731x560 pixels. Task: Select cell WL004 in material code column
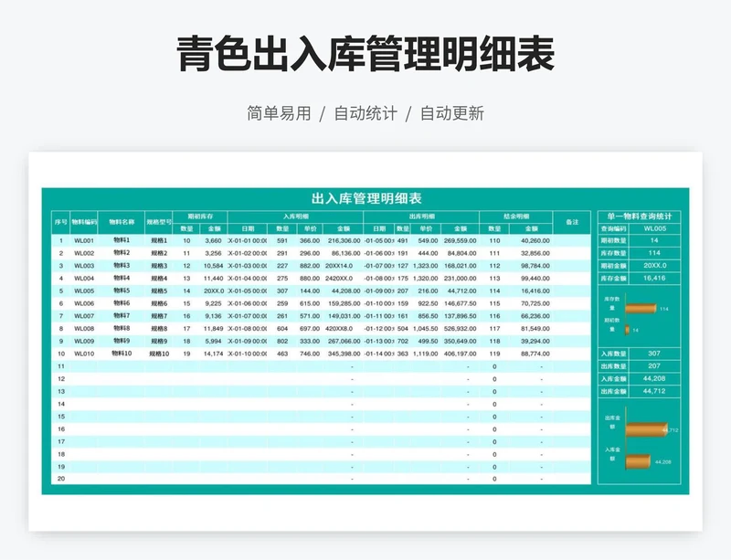(84, 279)
